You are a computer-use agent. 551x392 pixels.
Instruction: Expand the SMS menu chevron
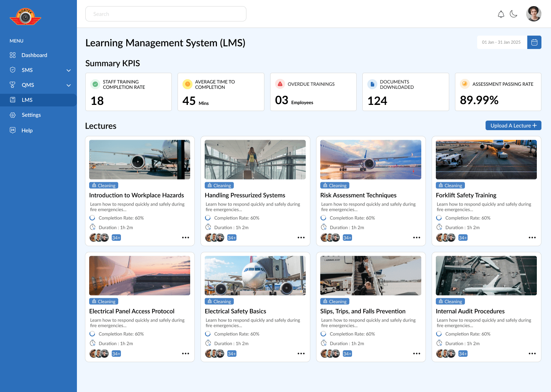tap(69, 70)
